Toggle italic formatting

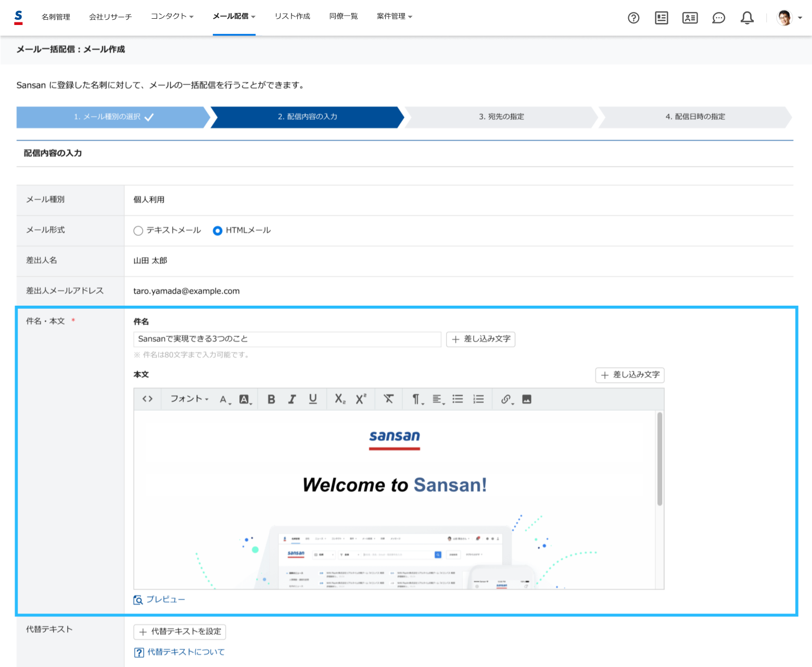[292, 399]
